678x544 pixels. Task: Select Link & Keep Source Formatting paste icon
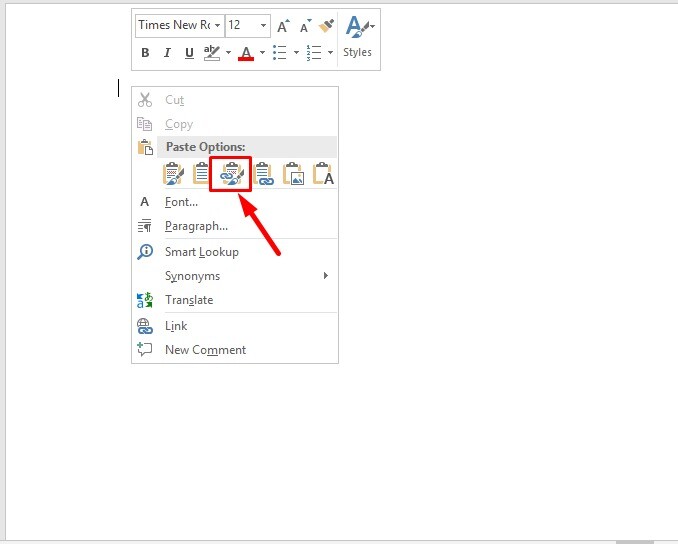(231, 174)
